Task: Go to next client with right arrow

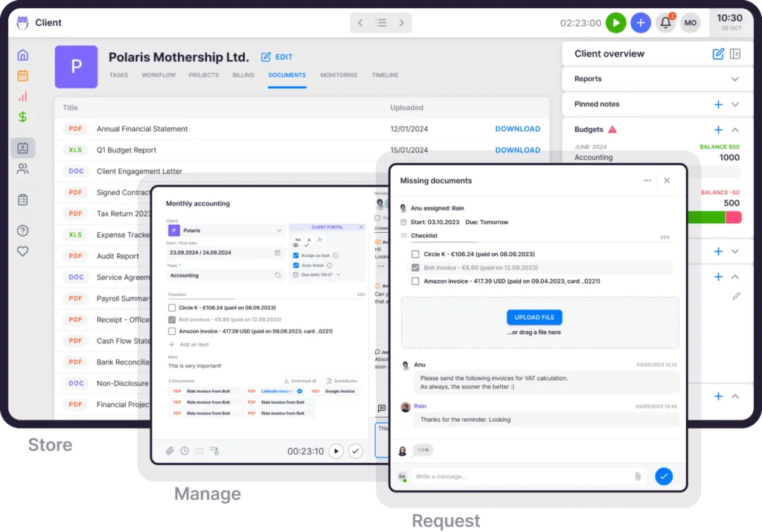Action: click(x=401, y=23)
